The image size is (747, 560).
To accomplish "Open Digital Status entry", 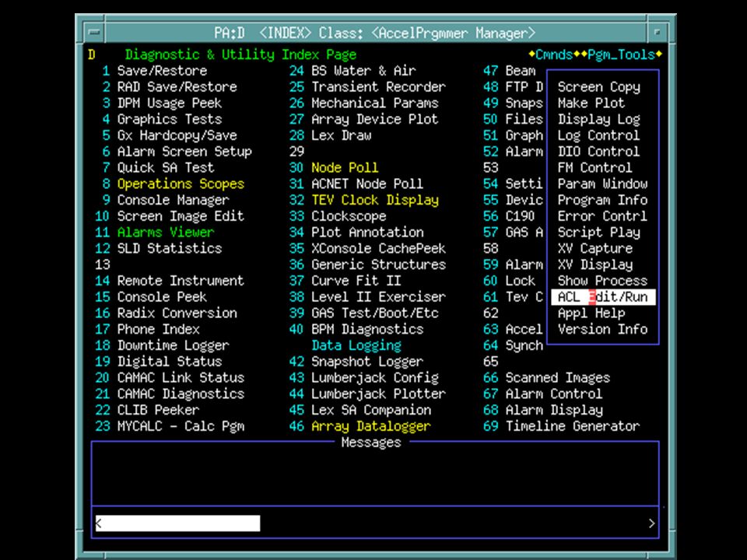I will (x=170, y=362).
